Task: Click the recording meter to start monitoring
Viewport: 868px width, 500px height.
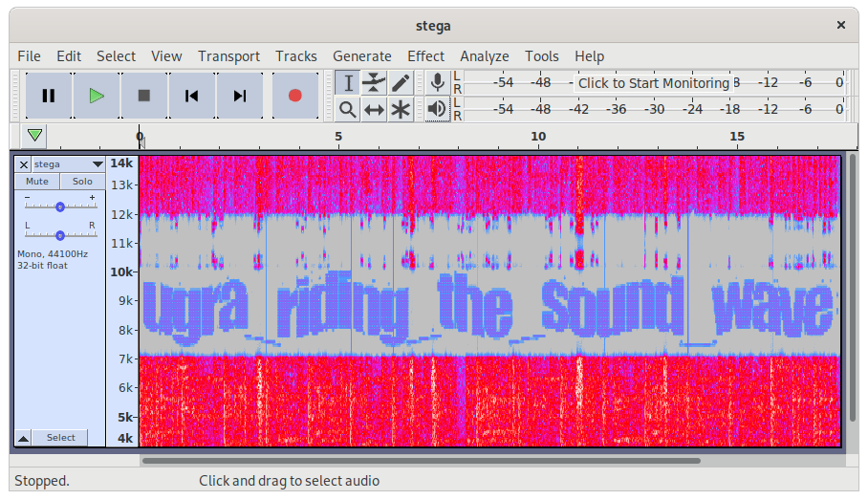Action: (x=653, y=83)
